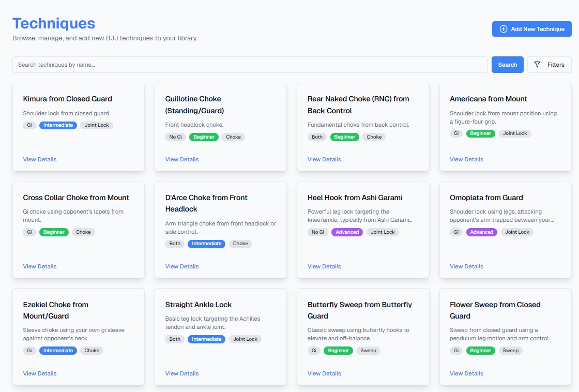Click the Sweep tag on Flower Sweep card
Viewport: 579px width, 392px height.
510,351
